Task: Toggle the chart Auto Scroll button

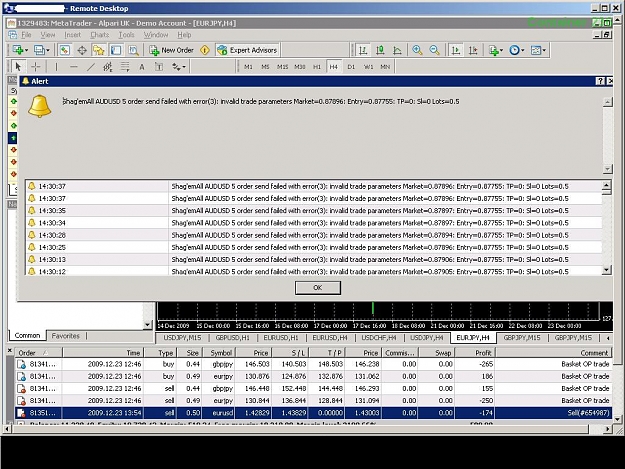Action: point(456,50)
